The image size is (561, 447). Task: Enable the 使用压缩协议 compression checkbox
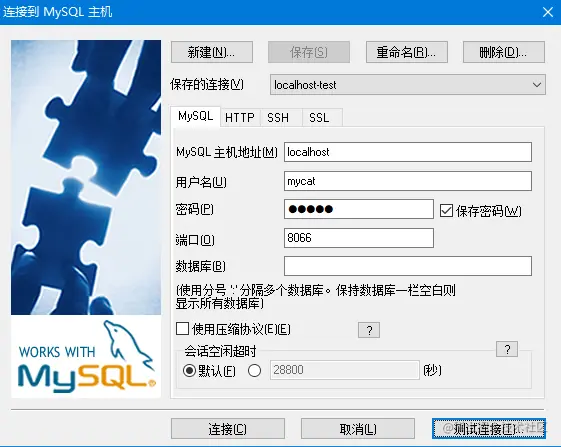click(x=182, y=329)
